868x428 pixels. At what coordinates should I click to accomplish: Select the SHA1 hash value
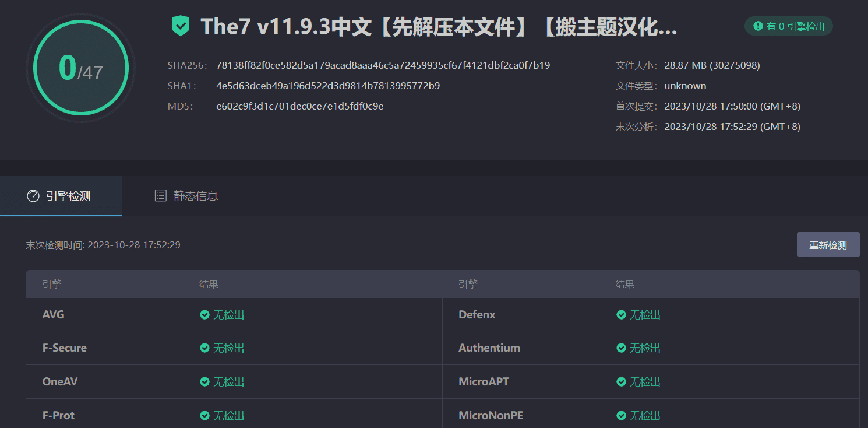[x=328, y=86]
